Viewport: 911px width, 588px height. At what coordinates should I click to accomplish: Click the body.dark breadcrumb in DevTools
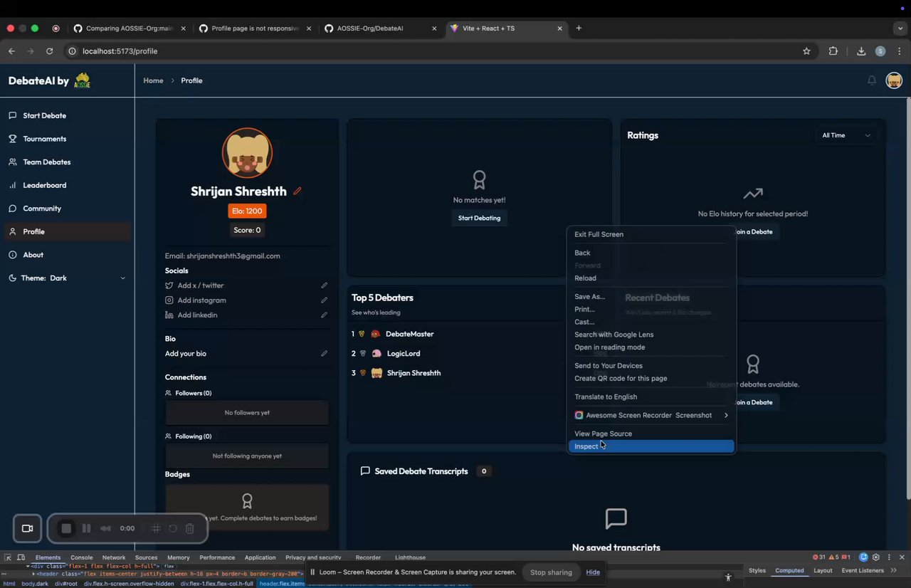pos(35,584)
